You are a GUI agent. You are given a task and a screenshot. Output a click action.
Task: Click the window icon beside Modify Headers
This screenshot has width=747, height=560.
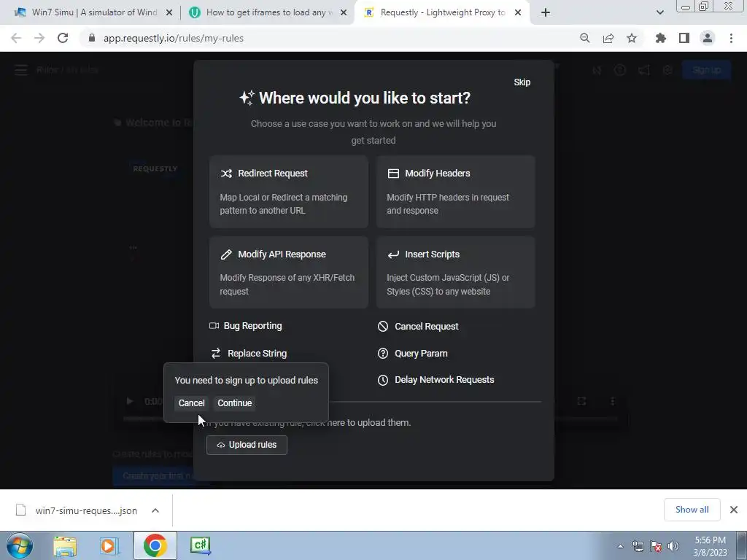[x=393, y=174]
